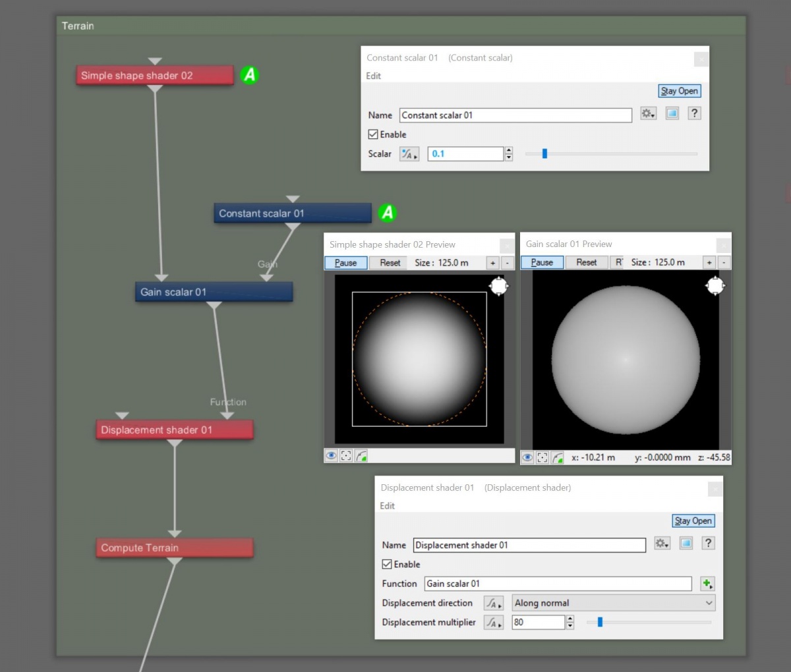The height and width of the screenshot is (672, 791).
Task: Click the recenter crosshair icon in Gain scalar preview
Action: click(542, 457)
